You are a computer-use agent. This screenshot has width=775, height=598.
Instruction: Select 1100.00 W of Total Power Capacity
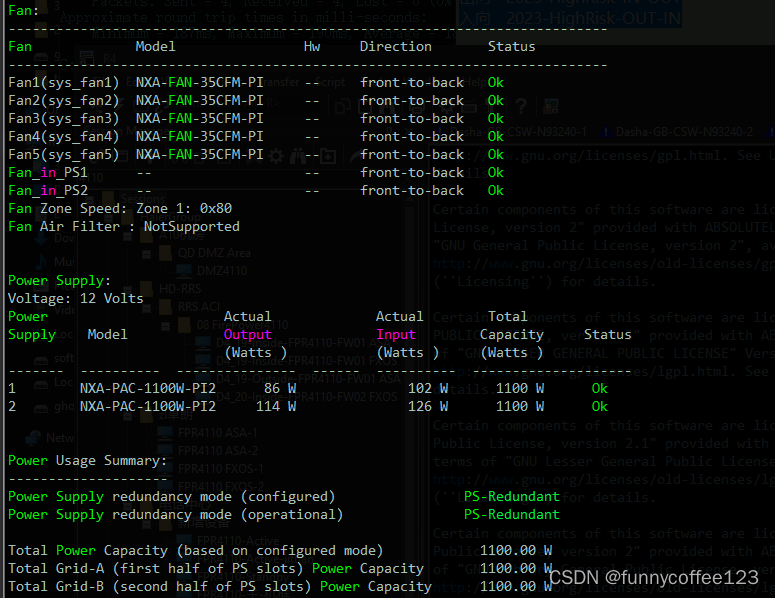coord(516,551)
